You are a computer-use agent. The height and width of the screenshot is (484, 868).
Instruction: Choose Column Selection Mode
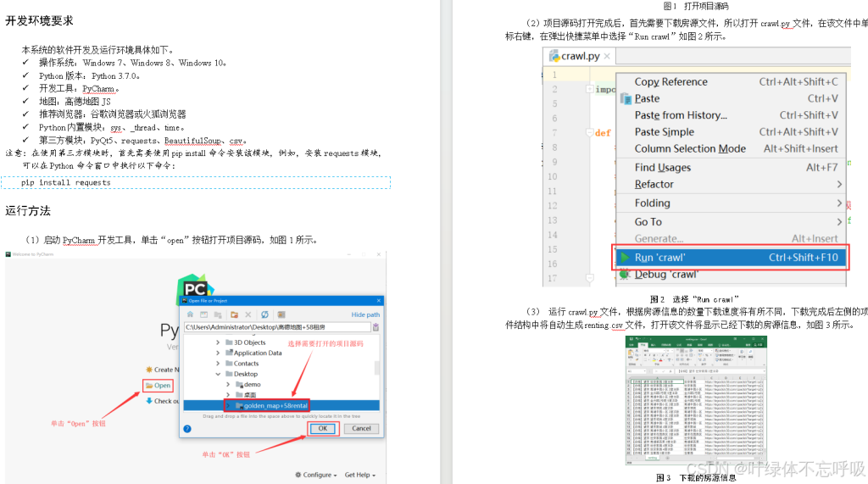731,148
